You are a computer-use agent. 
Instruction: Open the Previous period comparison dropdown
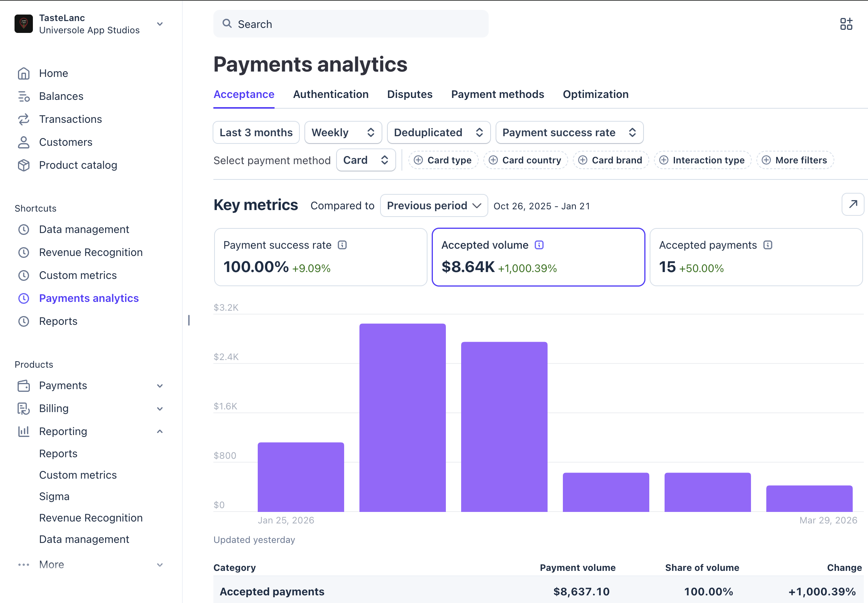(434, 205)
